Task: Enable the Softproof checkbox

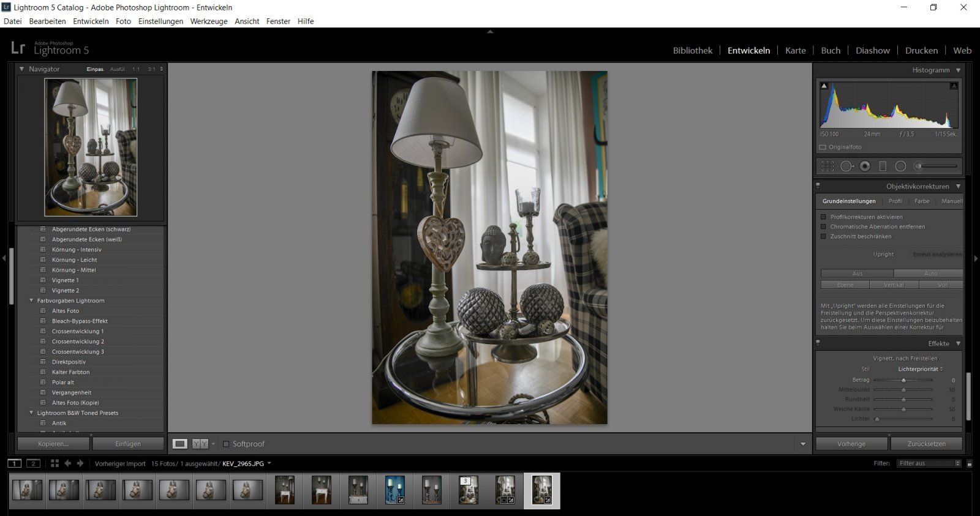Action: (226, 444)
